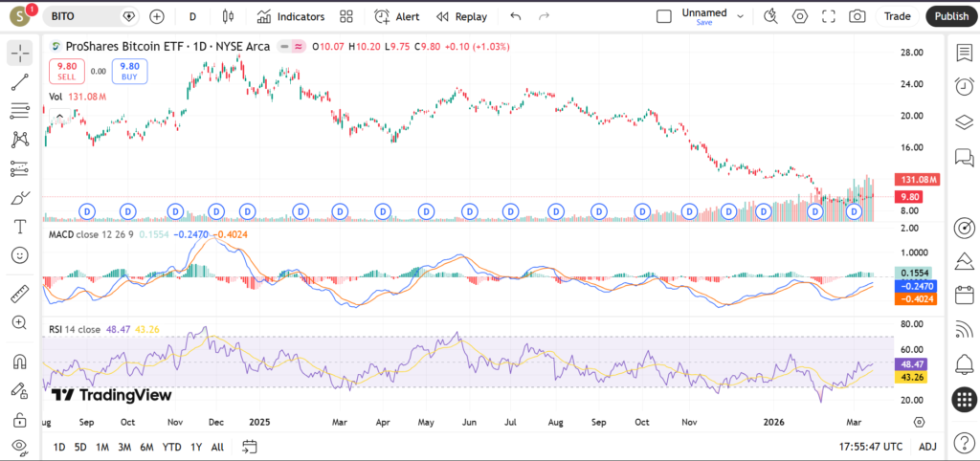Switch to the YTD range
The image size is (980, 461).
pyautogui.click(x=171, y=447)
